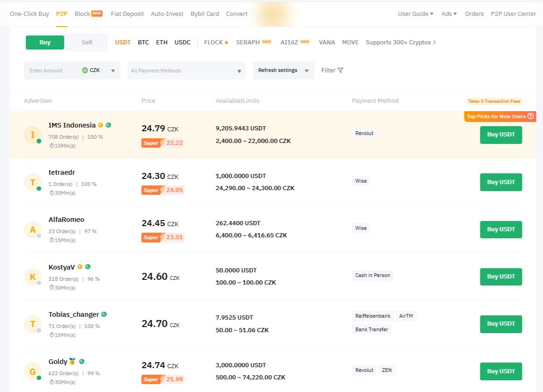This screenshot has width=543, height=392.
Task: Click the CZK currency coin icon
Action: 85,70
